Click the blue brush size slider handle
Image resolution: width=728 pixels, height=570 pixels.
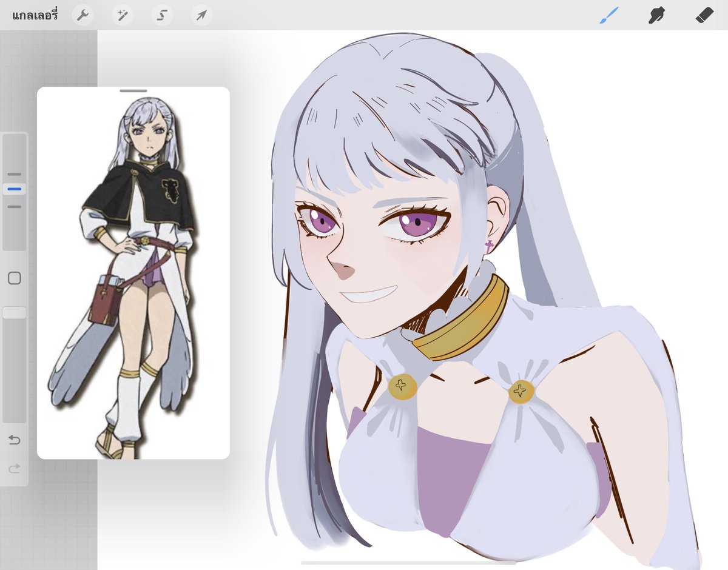coord(15,189)
